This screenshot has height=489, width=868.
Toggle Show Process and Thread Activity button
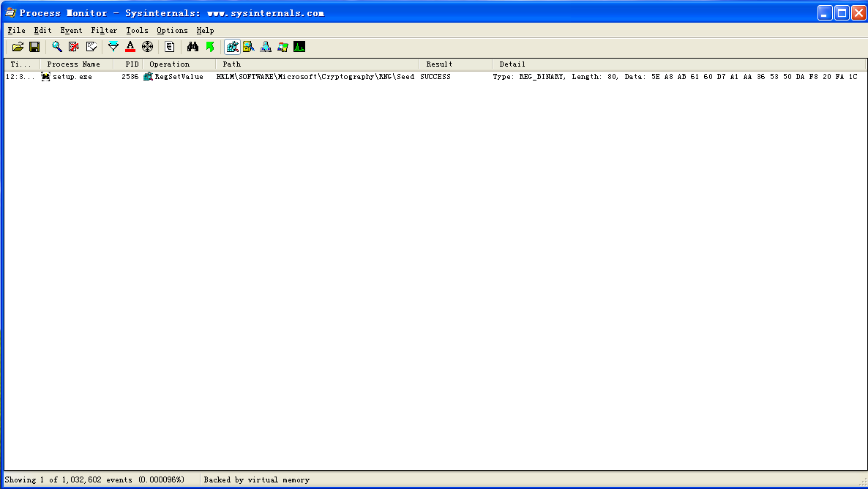click(x=283, y=47)
